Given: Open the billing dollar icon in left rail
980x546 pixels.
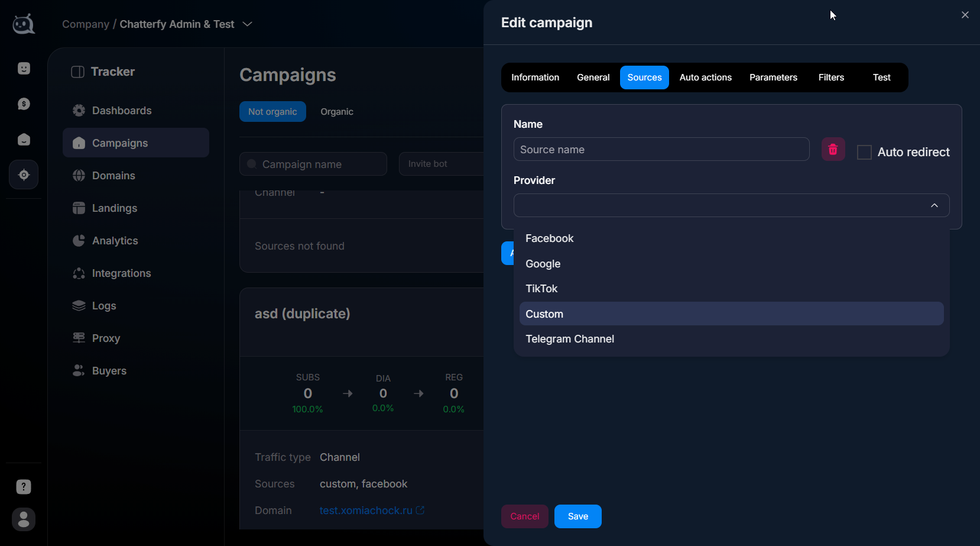Looking at the screenshot, I should pyautogui.click(x=24, y=104).
